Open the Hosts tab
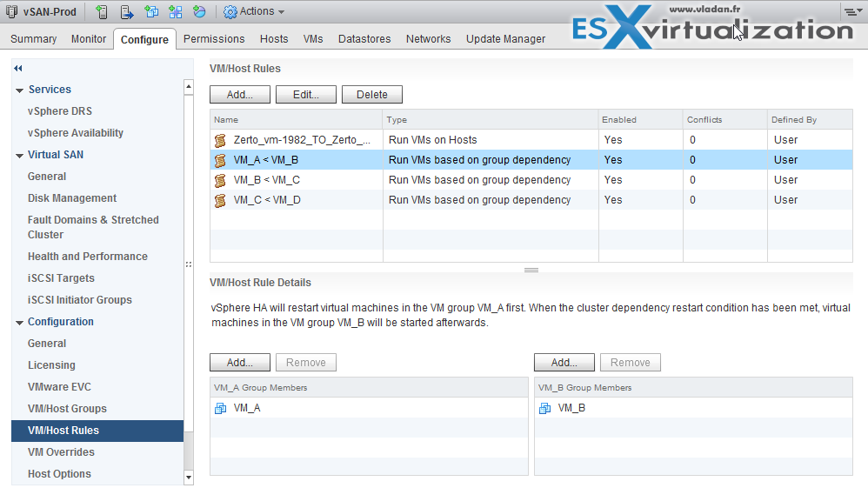 tap(274, 39)
